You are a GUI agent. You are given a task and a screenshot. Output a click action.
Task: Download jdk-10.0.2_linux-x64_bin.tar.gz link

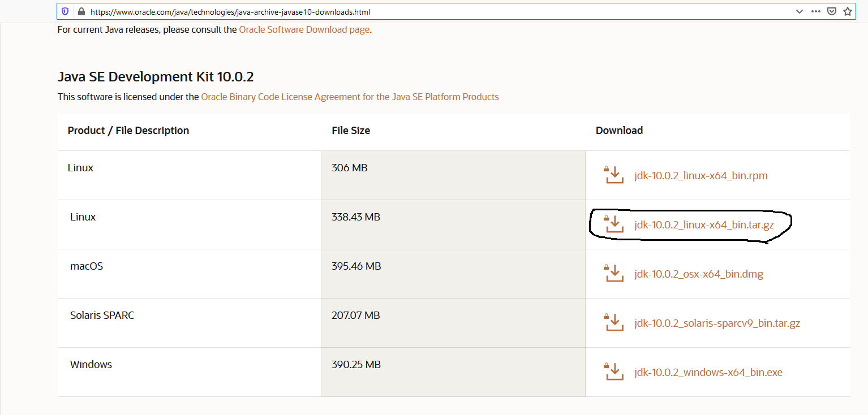(704, 225)
